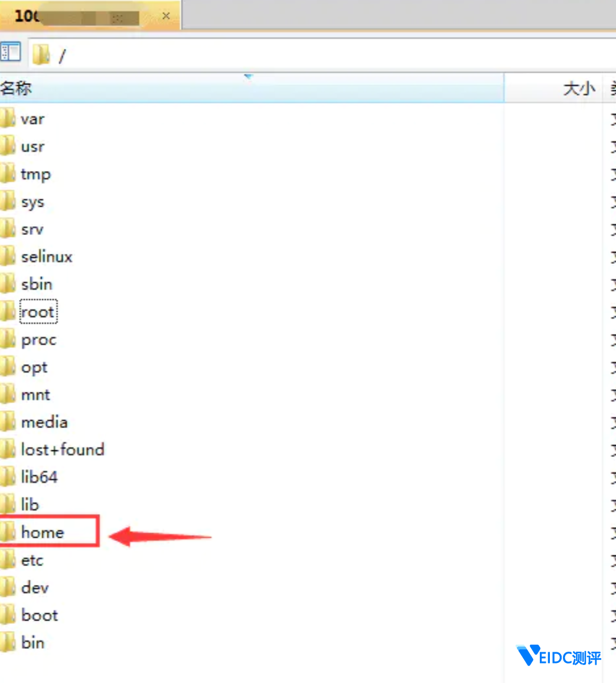
Task: Select the boot folder icon
Action: 8,615
